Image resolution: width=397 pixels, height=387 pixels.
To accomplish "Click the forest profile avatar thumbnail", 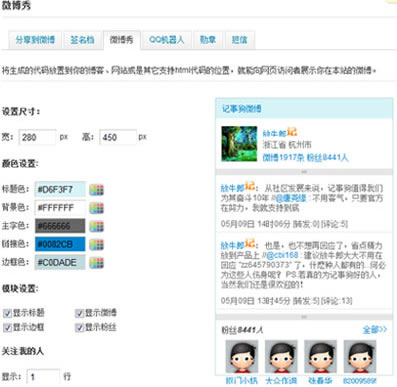I will [239, 144].
